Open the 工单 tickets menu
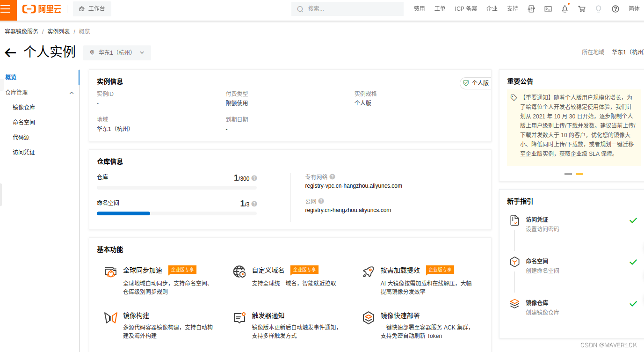The height and width of the screenshot is (352, 644). click(440, 9)
